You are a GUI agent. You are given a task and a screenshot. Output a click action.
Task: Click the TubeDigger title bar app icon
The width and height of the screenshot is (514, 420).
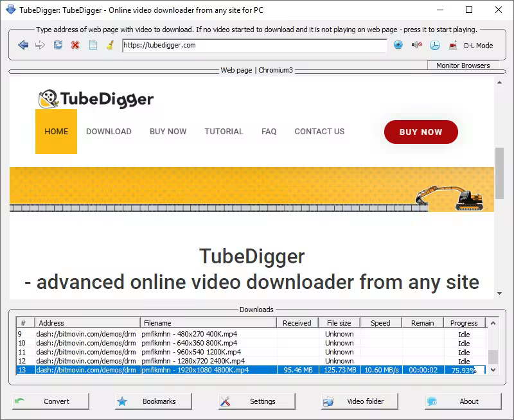pos(10,10)
